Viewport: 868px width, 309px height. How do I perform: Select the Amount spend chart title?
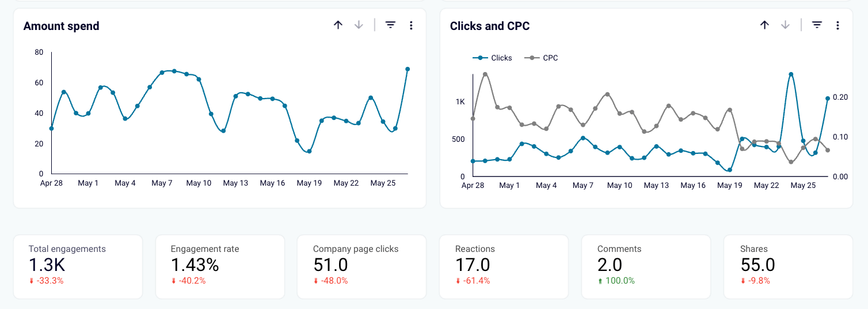[61, 26]
